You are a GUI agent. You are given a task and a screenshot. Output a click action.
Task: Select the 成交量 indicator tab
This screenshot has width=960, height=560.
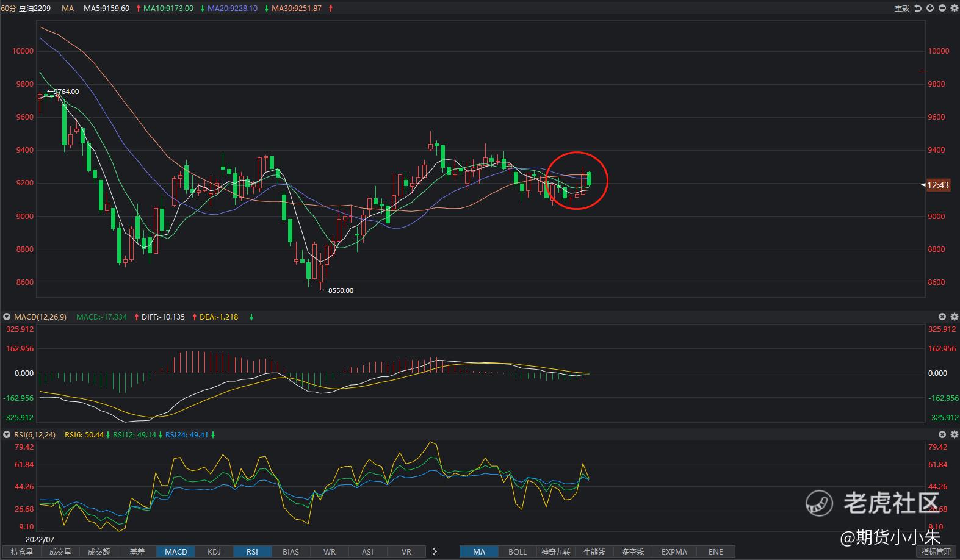point(60,551)
